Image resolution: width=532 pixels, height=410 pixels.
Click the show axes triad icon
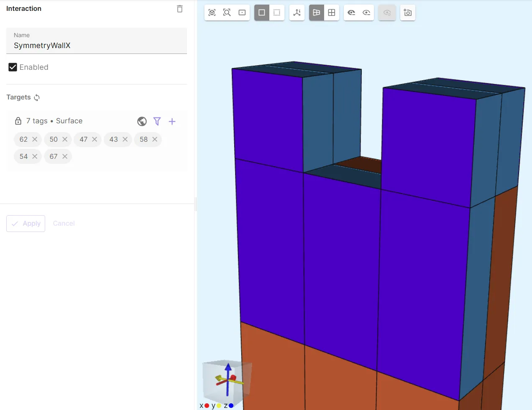(x=297, y=13)
